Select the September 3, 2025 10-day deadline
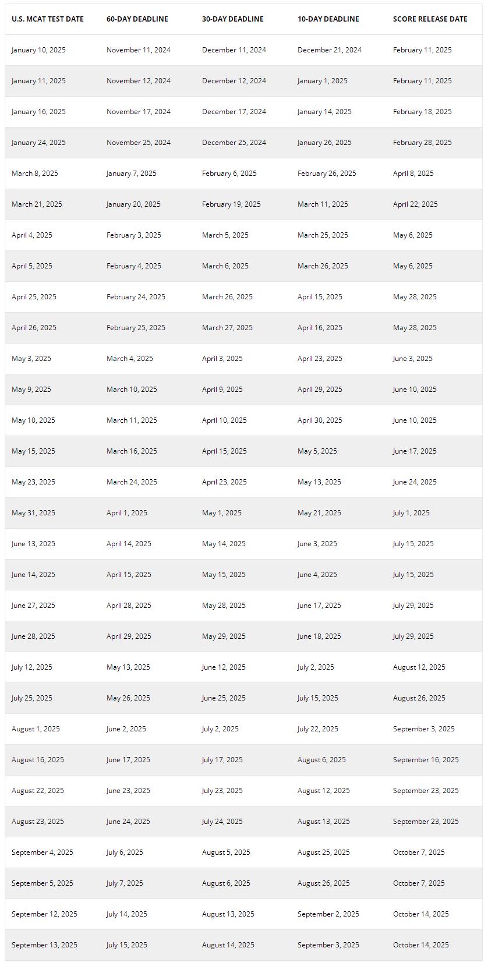The width and height of the screenshot is (488, 980). pos(328,945)
